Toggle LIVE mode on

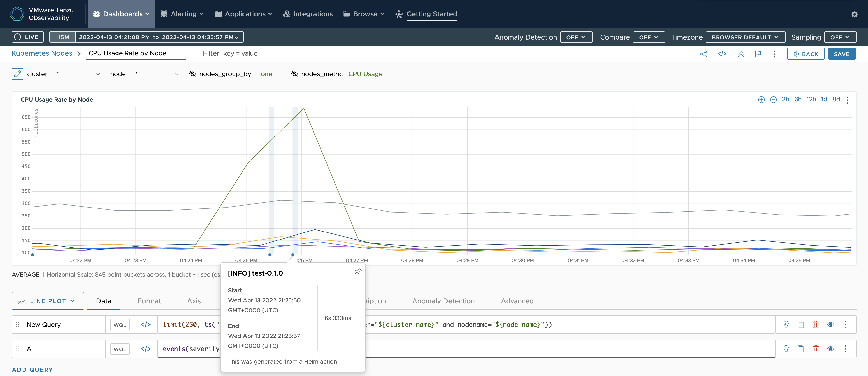28,37
